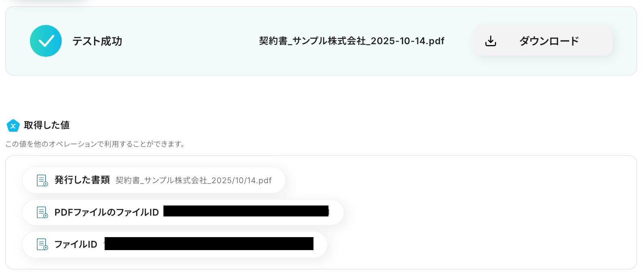
Task: Click the 契約書_サンプル株式会社_2025-10-14.pdf filename in banner
Action: (352, 41)
